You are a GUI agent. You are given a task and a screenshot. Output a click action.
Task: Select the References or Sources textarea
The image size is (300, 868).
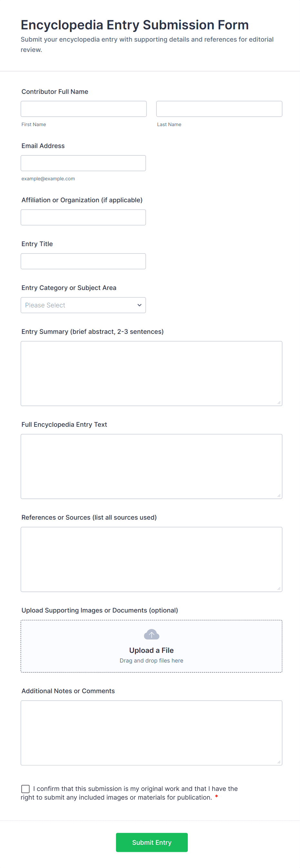(151, 559)
